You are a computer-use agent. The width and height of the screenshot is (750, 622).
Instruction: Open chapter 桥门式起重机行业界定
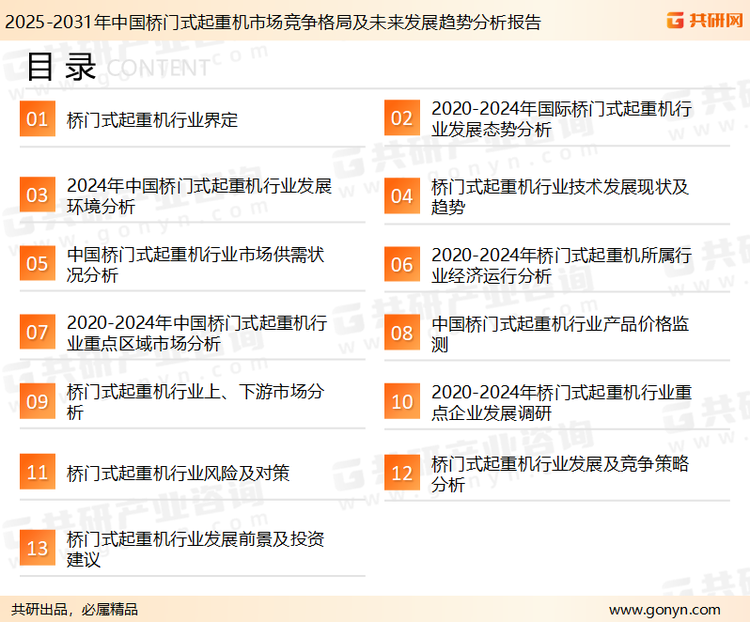click(152, 120)
